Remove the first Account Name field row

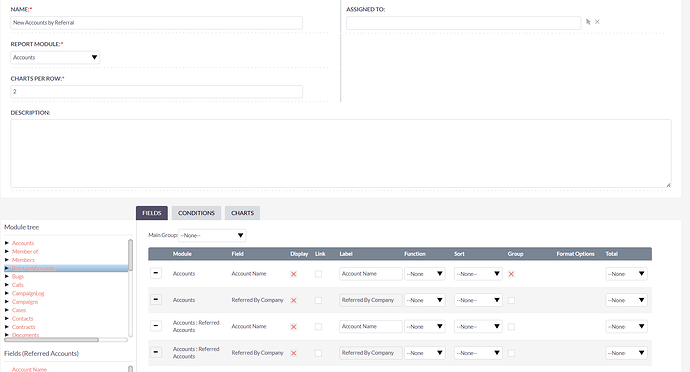pyautogui.click(x=156, y=273)
